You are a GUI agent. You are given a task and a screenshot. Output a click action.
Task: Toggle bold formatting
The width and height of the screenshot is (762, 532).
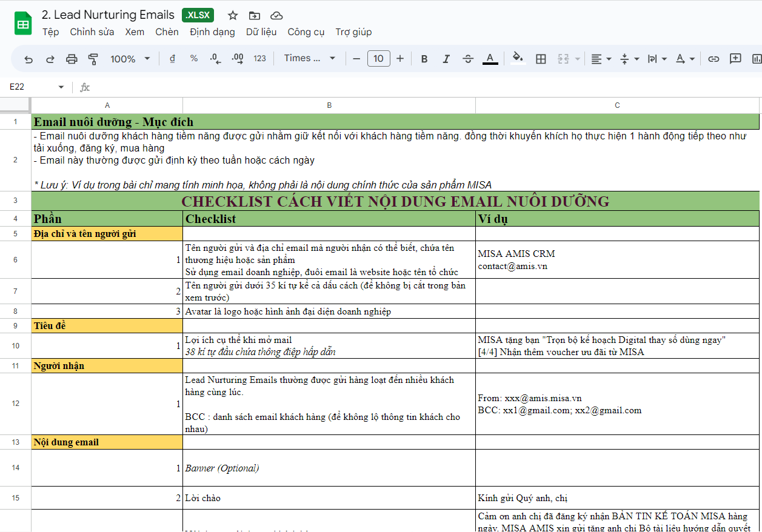click(424, 59)
